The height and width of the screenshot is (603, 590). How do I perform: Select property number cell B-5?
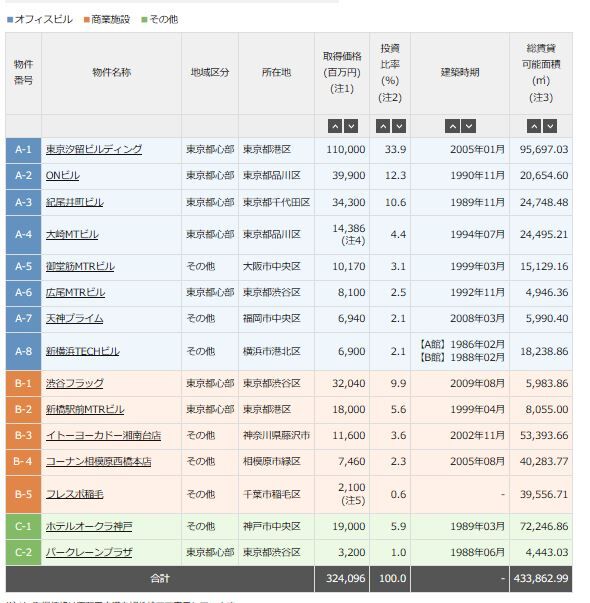tap(23, 494)
